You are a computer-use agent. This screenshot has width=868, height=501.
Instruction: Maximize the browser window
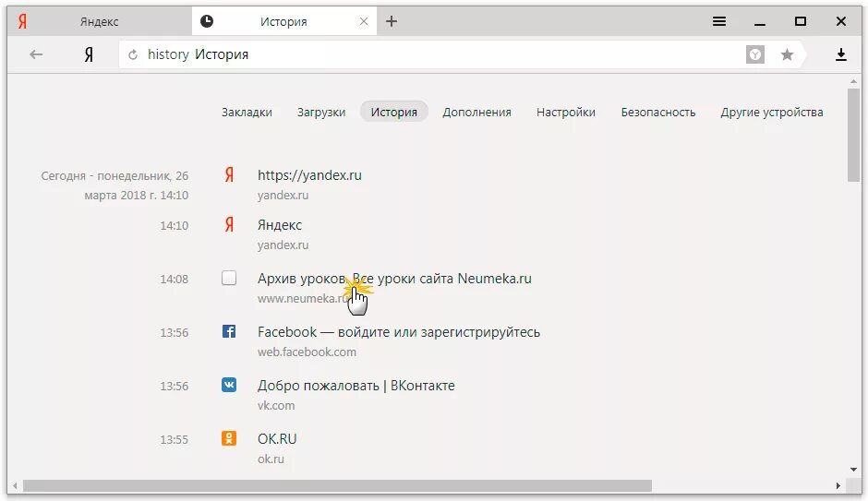tap(801, 21)
